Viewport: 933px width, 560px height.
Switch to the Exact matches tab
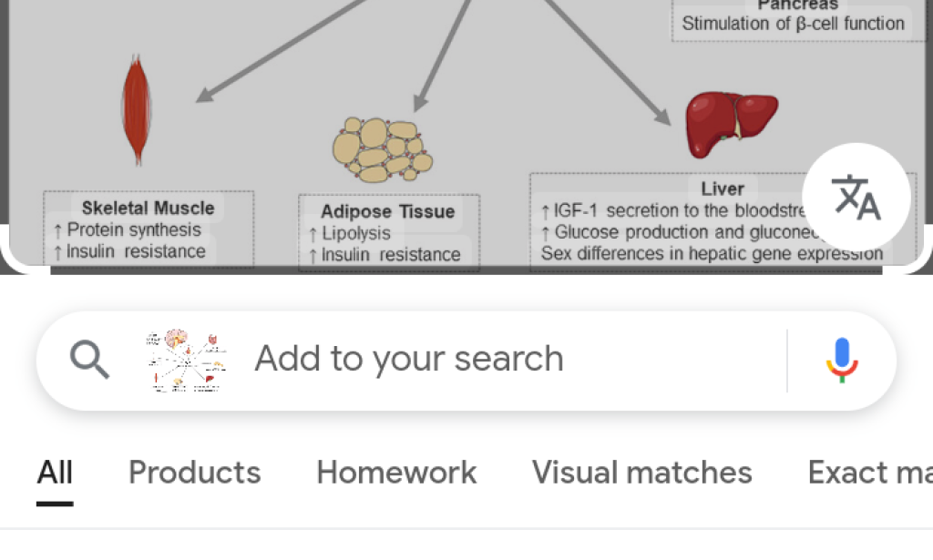(868, 473)
